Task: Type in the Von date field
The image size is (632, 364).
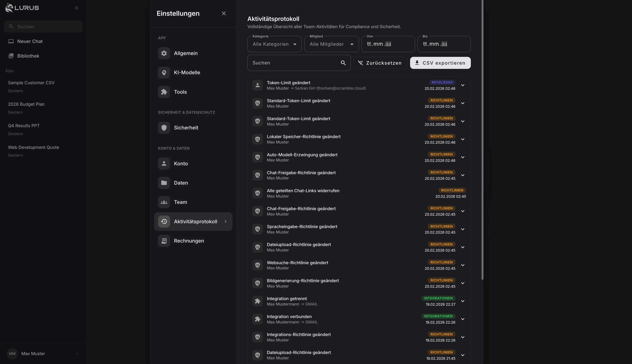Action: [388, 44]
